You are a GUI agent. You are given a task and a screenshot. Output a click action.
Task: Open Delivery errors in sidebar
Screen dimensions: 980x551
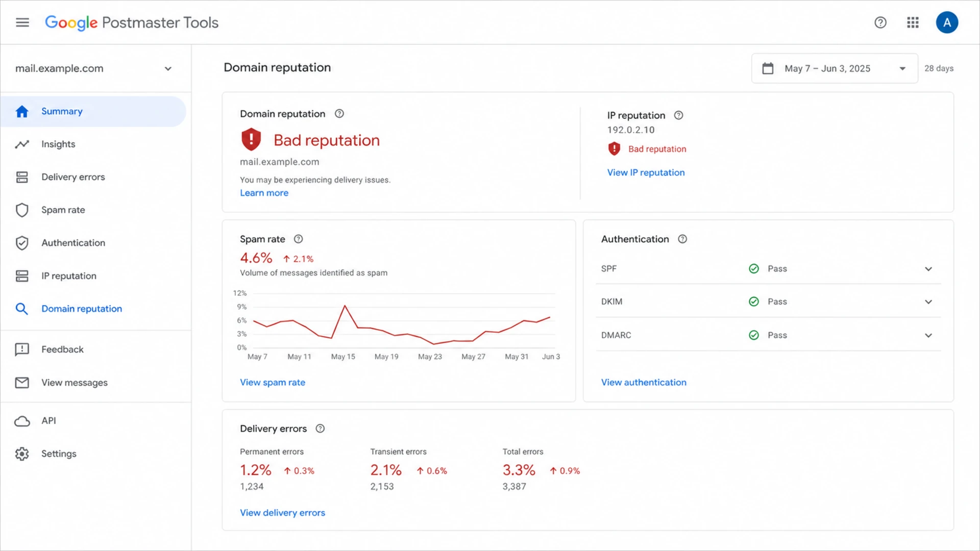[73, 177]
